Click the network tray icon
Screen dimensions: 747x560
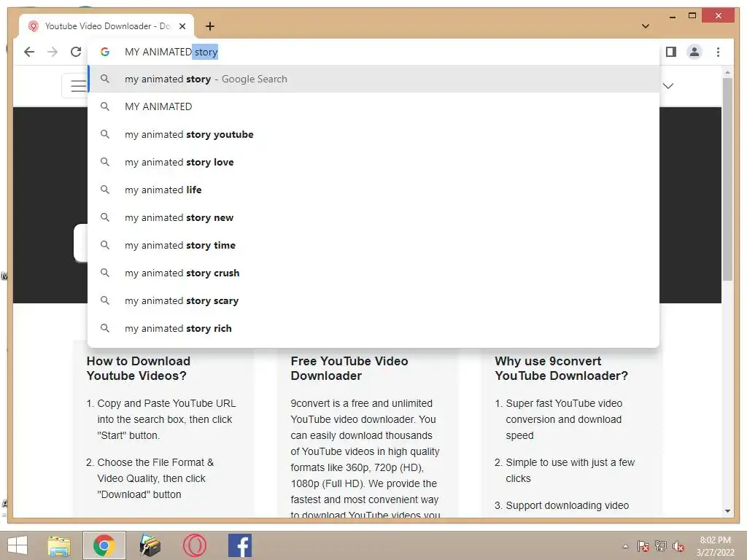[x=661, y=546]
